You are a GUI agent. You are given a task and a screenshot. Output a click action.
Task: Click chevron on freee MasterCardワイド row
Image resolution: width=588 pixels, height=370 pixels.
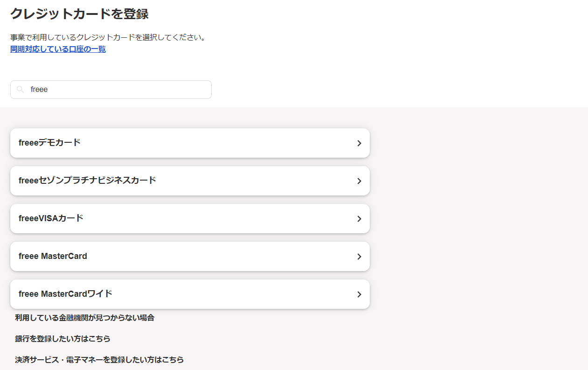[359, 294]
